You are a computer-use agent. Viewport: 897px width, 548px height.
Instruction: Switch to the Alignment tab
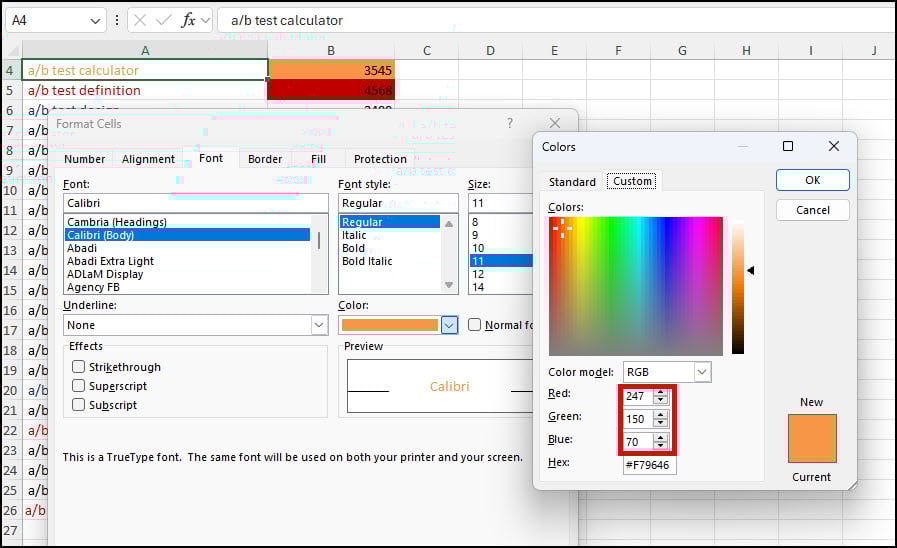point(148,159)
